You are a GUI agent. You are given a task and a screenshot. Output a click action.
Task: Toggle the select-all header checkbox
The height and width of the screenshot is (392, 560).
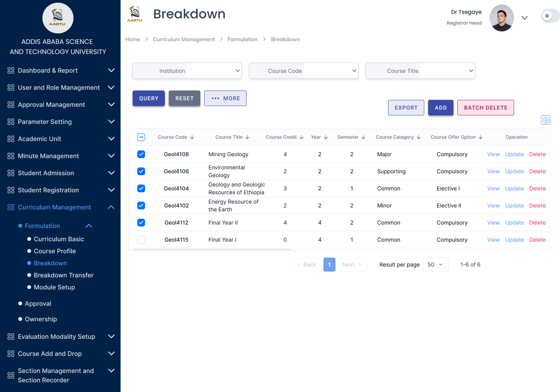tap(141, 137)
